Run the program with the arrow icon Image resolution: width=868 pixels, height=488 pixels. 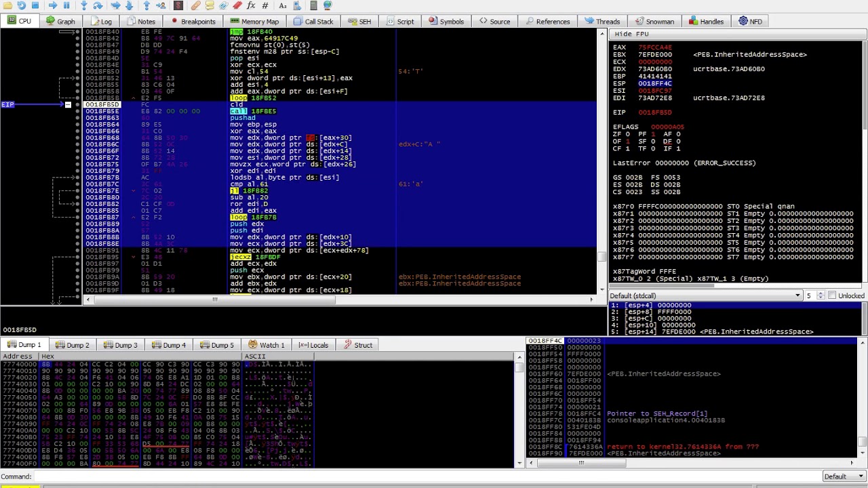(53, 5)
